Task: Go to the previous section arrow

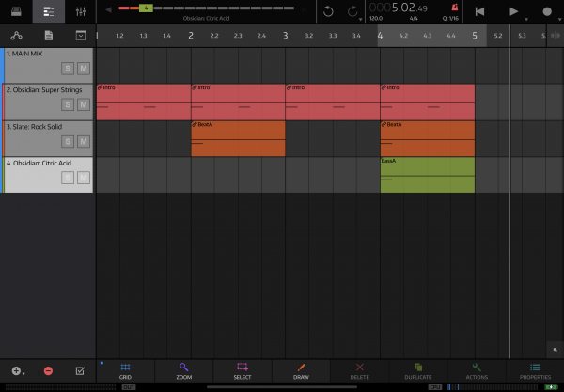Action: tap(108, 9)
